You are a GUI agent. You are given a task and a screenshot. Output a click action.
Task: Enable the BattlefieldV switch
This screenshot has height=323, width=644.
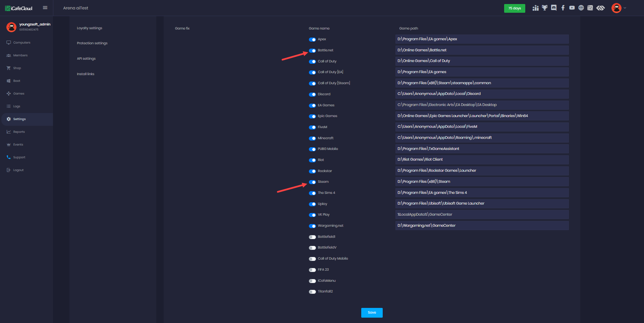click(x=312, y=248)
